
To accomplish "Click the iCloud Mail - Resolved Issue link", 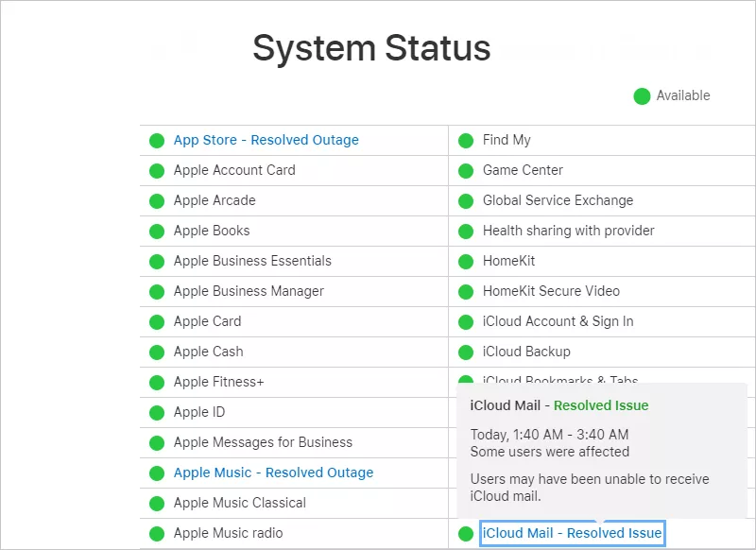I will pos(573,533).
